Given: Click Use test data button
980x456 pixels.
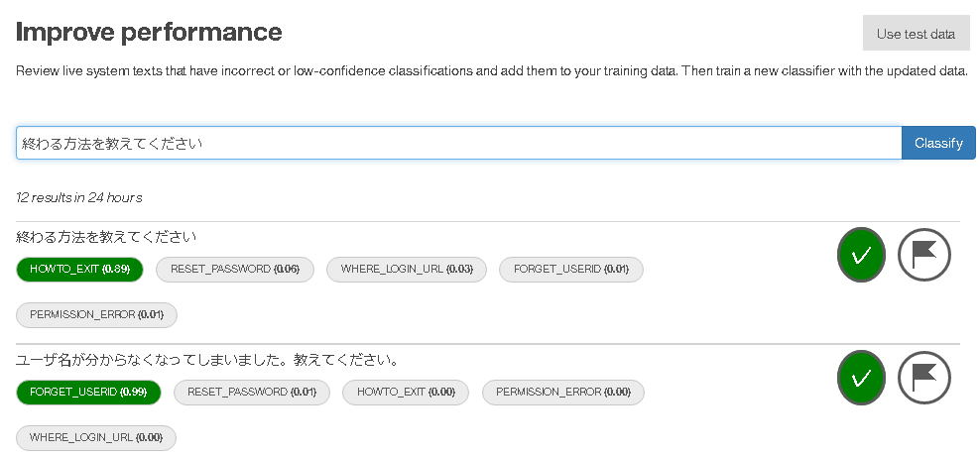Looking at the screenshot, I should tap(916, 33).
